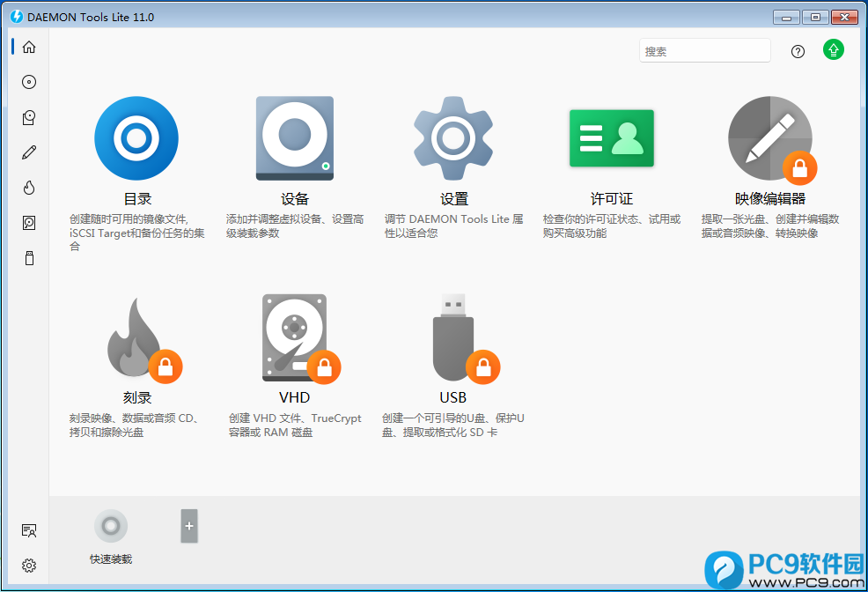Add a new virtual drive with plus button
This screenshot has height=592, width=868.
tap(189, 526)
